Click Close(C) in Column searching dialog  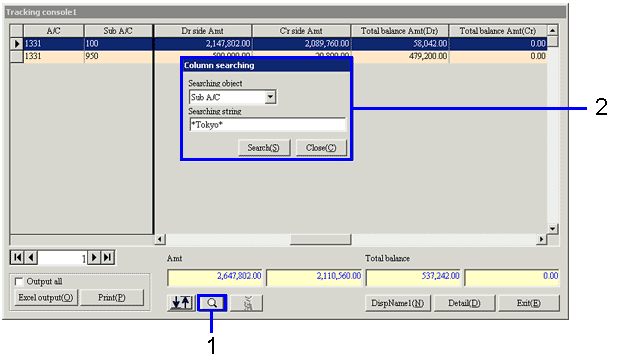321,148
